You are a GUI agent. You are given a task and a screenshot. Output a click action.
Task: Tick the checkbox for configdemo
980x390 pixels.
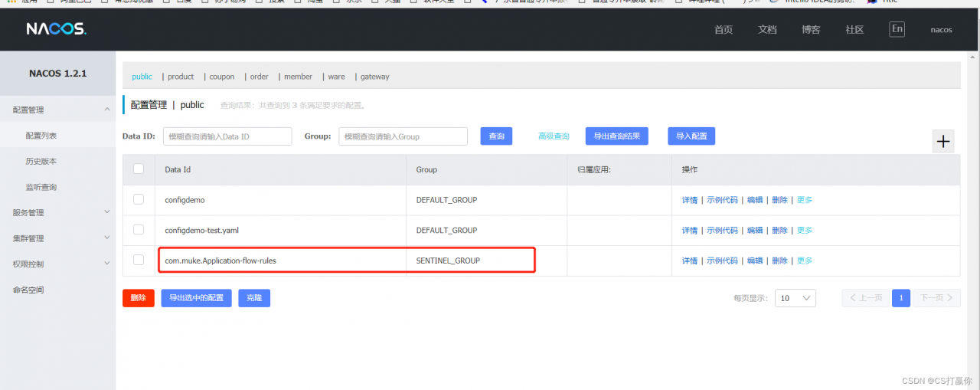139,199
